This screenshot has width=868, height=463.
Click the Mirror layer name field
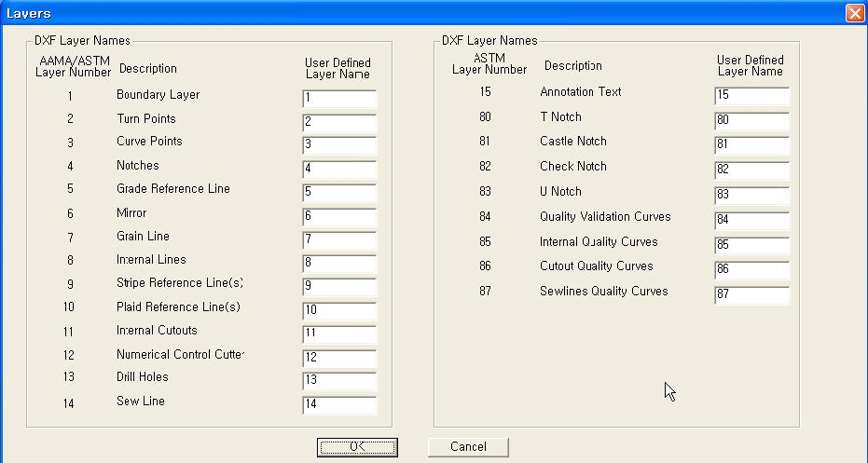pos(339,217)
